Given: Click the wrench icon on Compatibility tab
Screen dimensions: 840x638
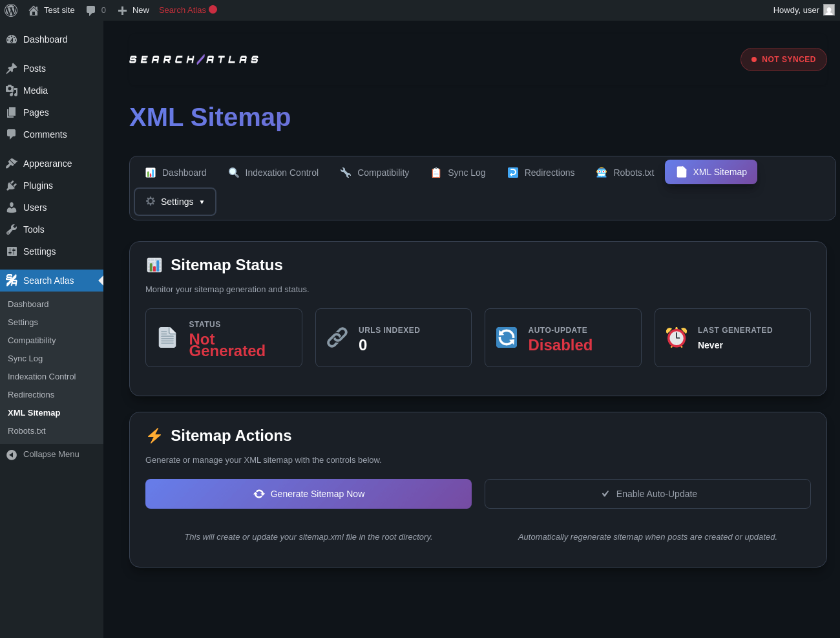Looking at the screenshot, I should [346, 173].
